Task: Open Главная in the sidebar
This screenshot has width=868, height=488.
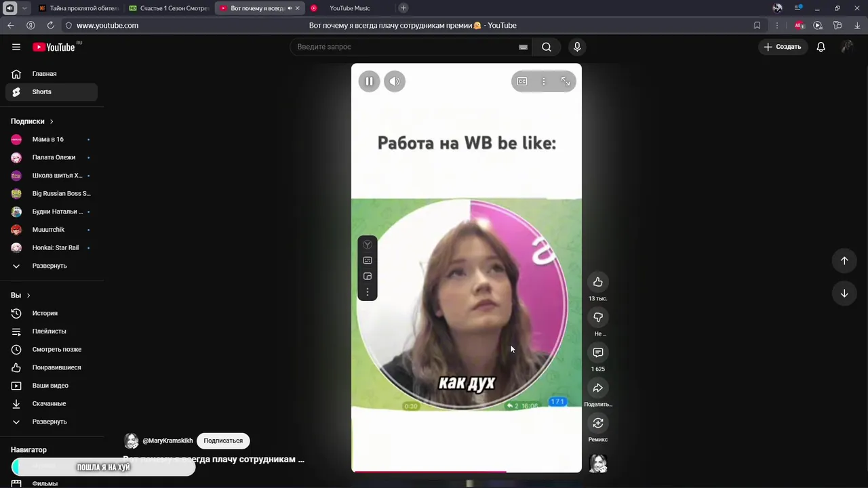Action: click(x=52, y=74)
